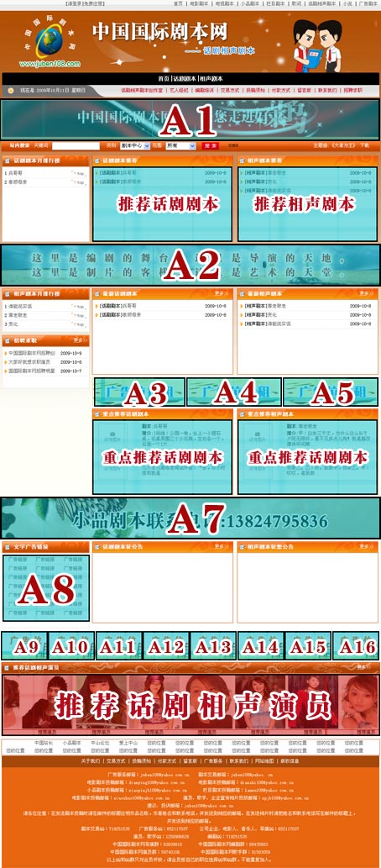Click the keyword search input field
This screenshot has width=381, height=868.
pyautogui.click(x=76, y=145)
